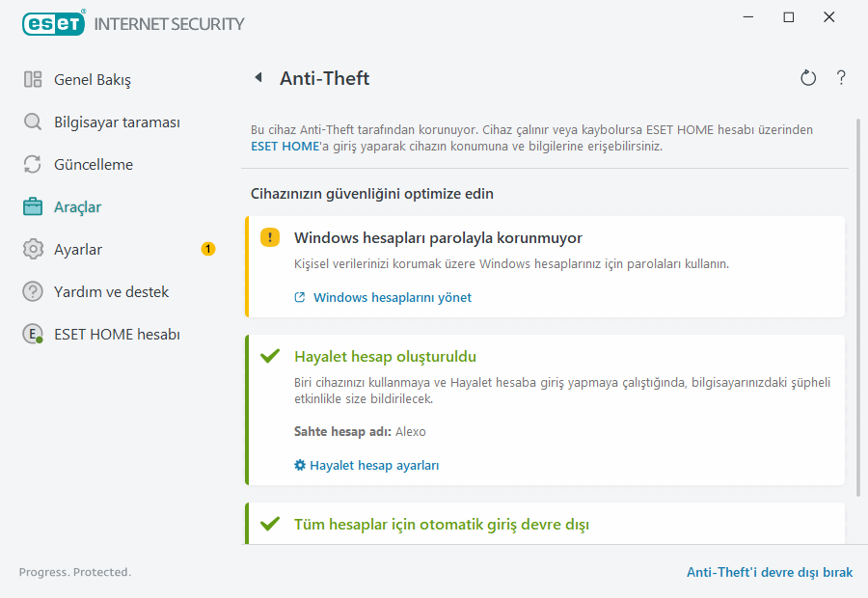868x598 pixels.
Task: Click the refresh icon near Anti-Theft title
Action: click(808, 78)
